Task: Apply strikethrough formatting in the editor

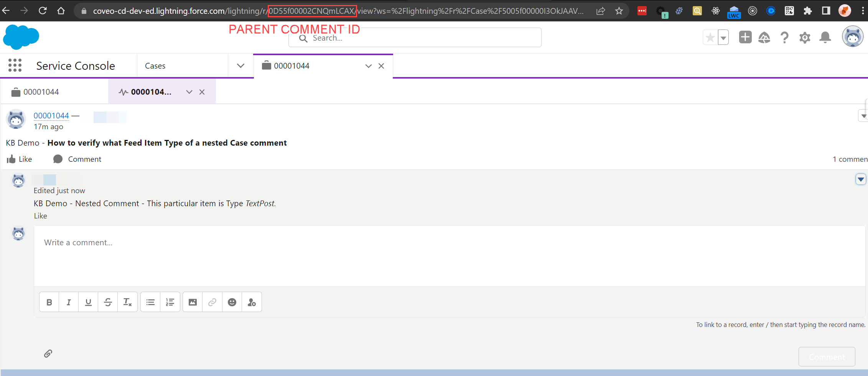Action: click(107, 302)
